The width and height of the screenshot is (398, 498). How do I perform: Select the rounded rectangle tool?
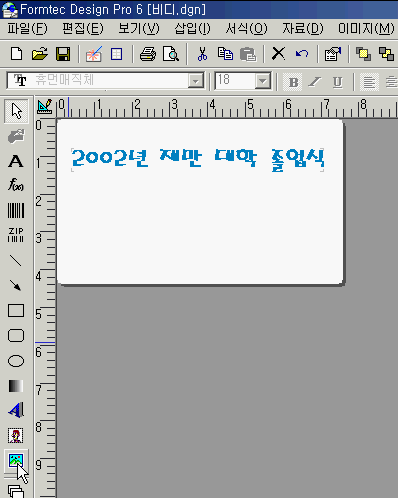[x=16, y=336]
